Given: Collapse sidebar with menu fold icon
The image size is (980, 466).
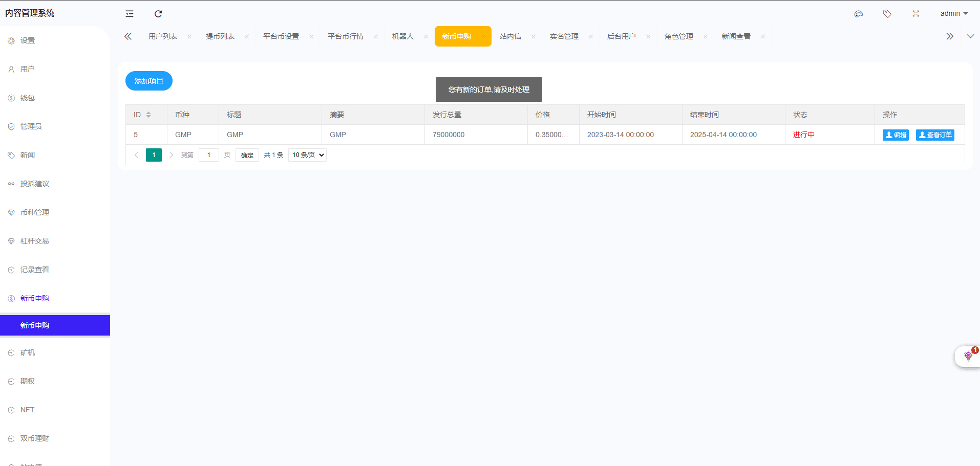Looking at the screenshot, I should coord(130,14).
